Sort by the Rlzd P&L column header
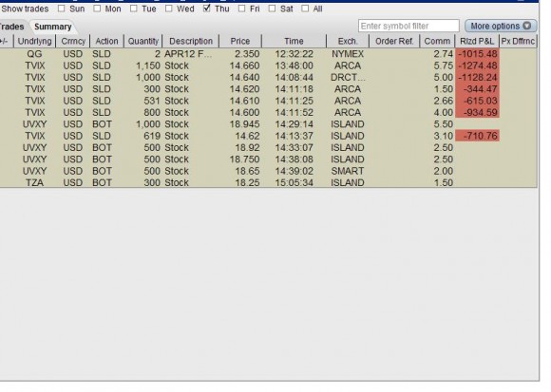The image size is (551, 392). (477, 41)
